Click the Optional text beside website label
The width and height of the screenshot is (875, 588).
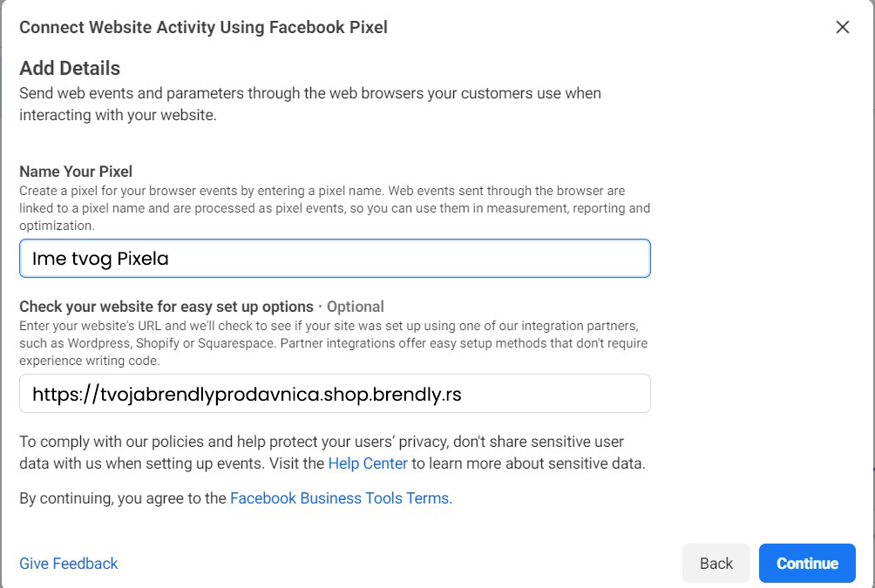[x=356, y=307]
